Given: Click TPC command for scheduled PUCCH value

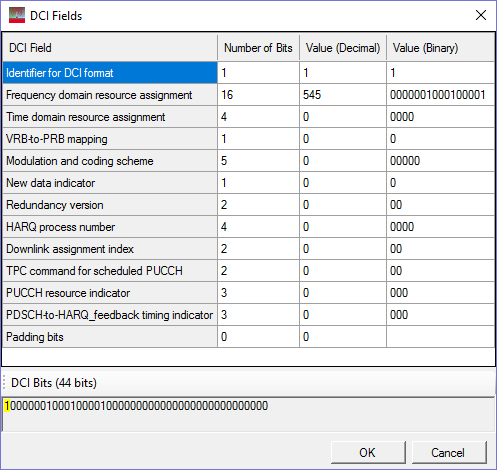Looking at the screenshot, I should (343, 271).
